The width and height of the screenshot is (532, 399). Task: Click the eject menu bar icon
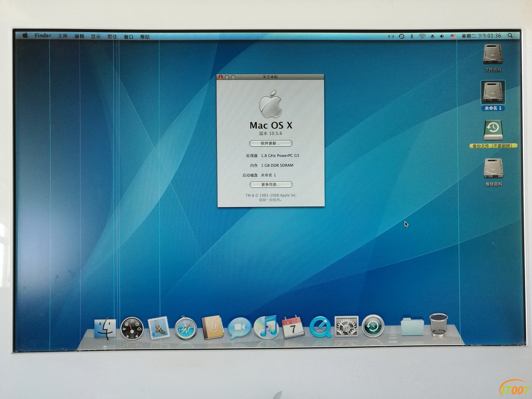point(432,36)
